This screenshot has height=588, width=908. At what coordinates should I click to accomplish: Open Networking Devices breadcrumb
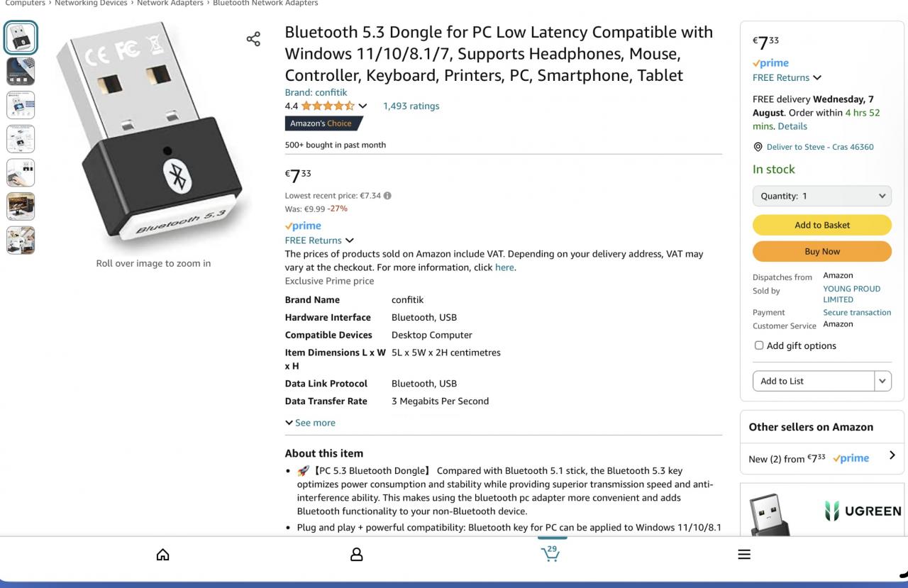tap(91, 3)
